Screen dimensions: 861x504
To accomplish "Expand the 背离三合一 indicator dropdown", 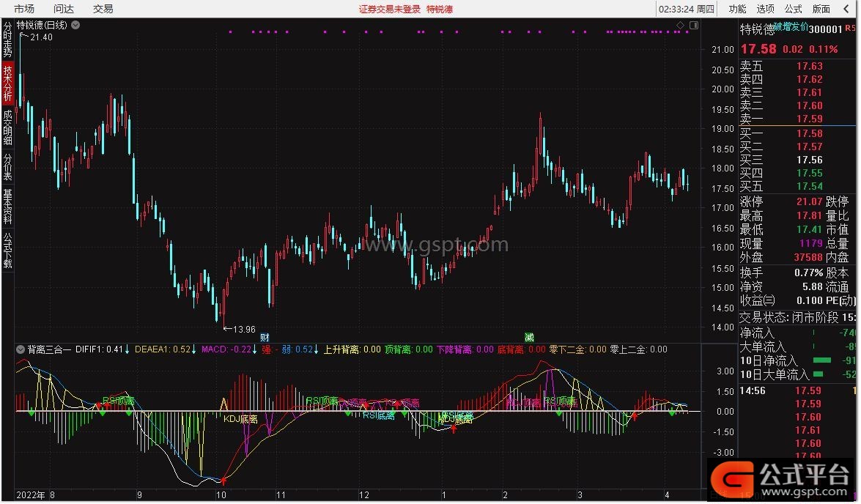I will pyautogui.click(x=21, y=349).
